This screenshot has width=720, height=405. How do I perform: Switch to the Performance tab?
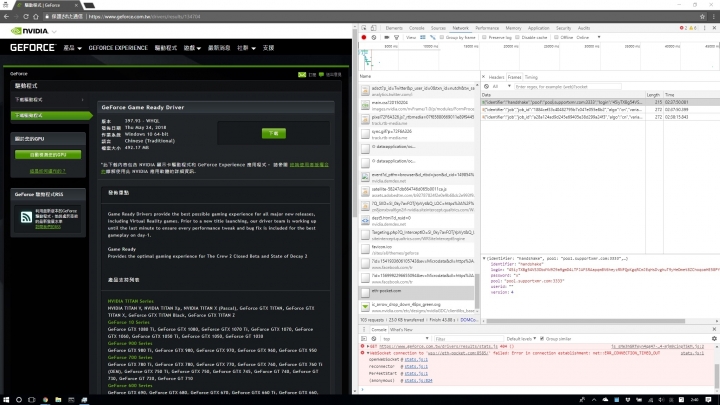pyautogui.click(x=487, y=28)
